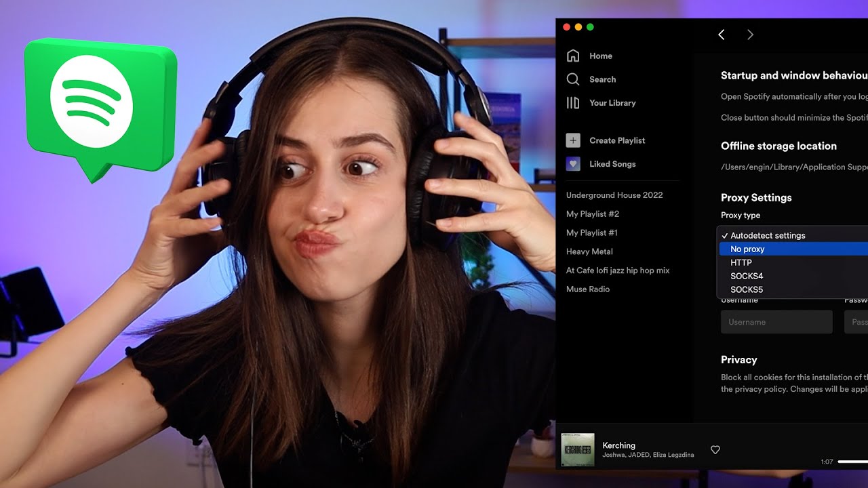Select SOCKS4 proxy type
Screen dimensions: 868x488
[x=793, y=276]
